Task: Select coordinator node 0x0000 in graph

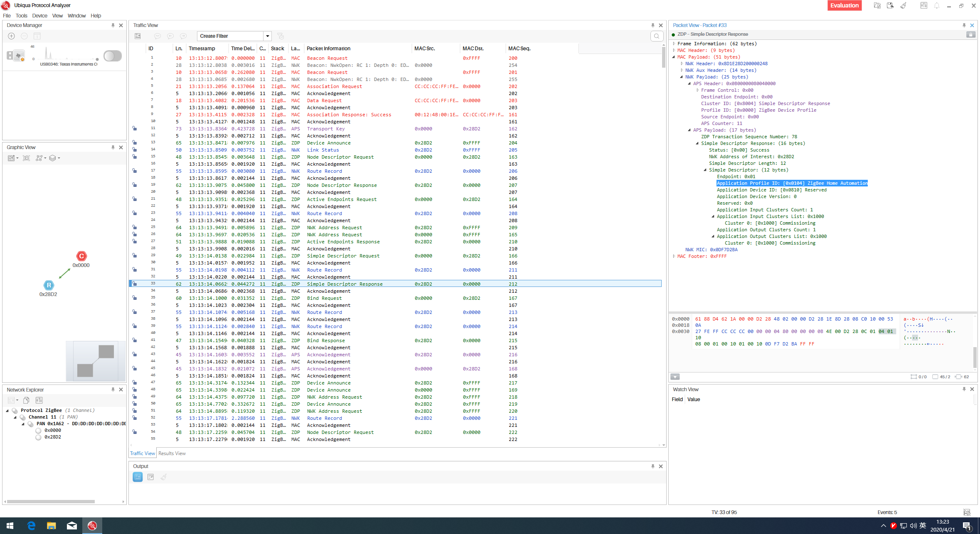Action: (81, 256)
